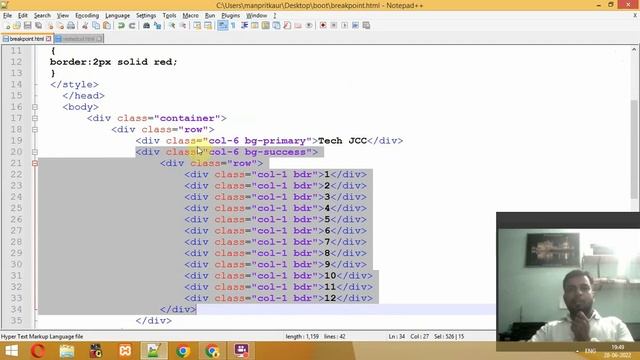Collapse the bg-success div fold, line 20

(35, 152)
